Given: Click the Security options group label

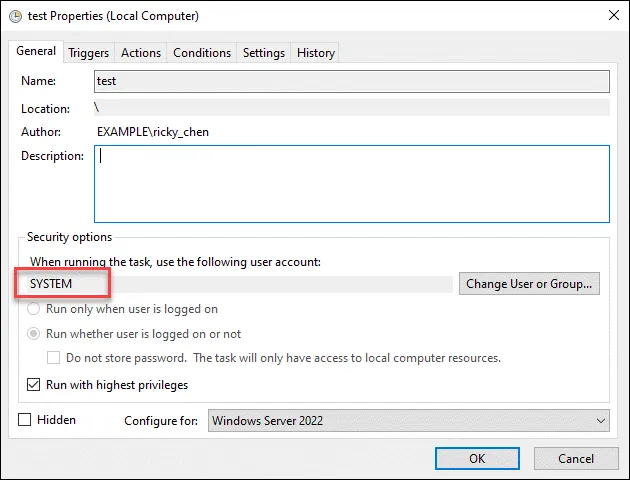Looking at the screenshot, I should pos(69,237).
